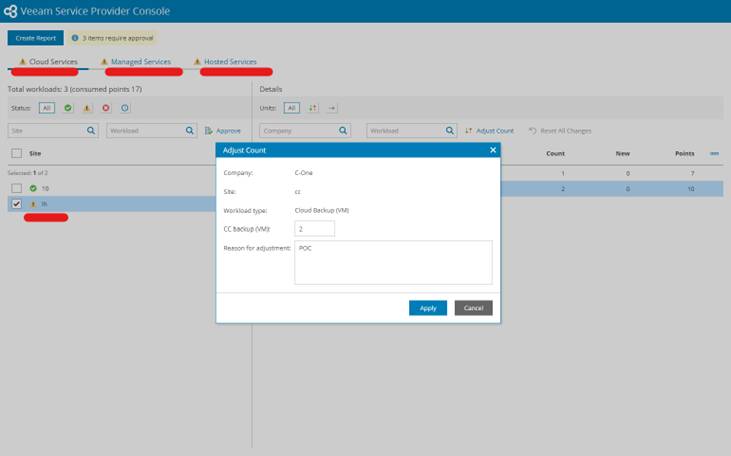Check the box for the green-status site row
This screenshot has height=456, width=731.
(17, 188)
